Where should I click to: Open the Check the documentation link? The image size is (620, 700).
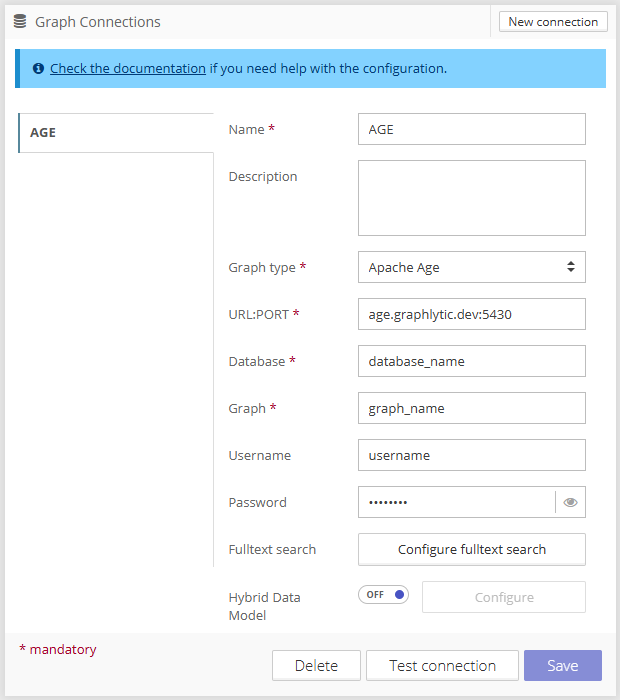pyautogui.click(x=128, y=69)
